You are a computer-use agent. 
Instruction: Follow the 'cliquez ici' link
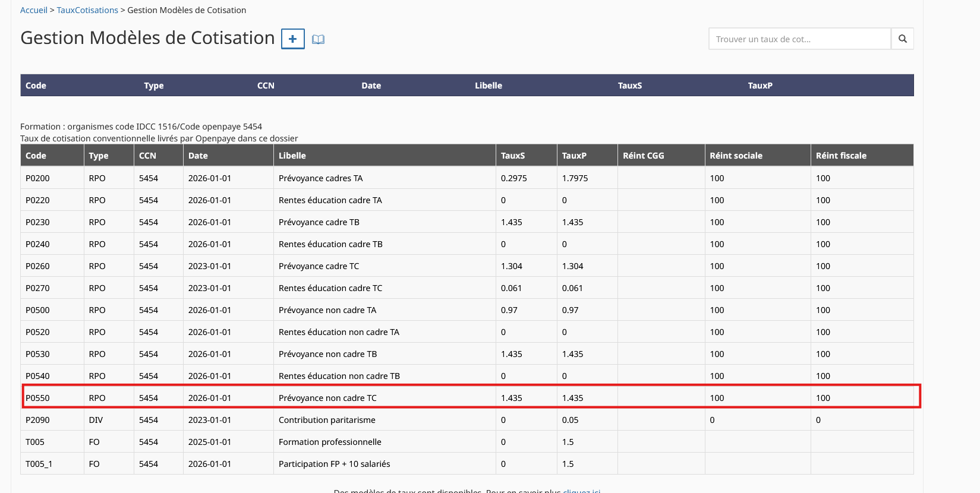click(581, 491)
